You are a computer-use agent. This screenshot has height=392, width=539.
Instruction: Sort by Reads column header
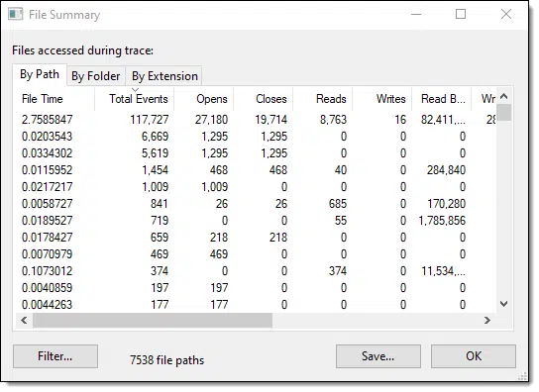(323, 99)
